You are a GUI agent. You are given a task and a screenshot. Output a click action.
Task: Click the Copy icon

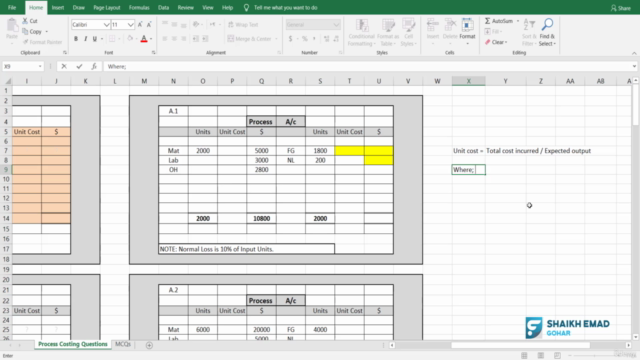pyautogui.click(x=25, y=31)
